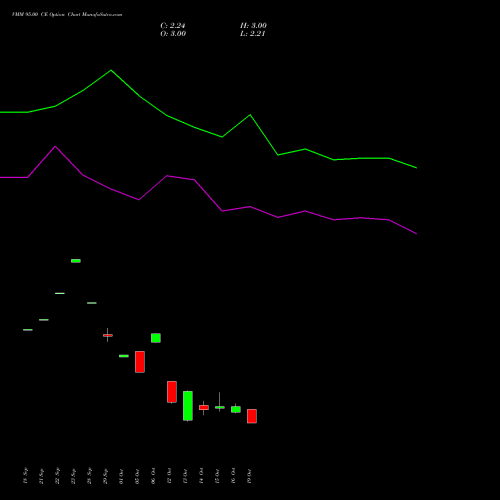Screen dimensions: 500x500
Task: Click the 05 Oct date label
Action: (137, 476)
